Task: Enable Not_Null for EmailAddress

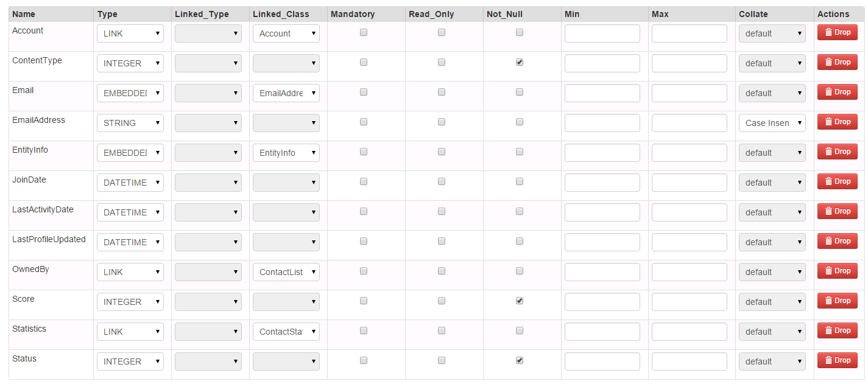Action: tap(520, 122)
